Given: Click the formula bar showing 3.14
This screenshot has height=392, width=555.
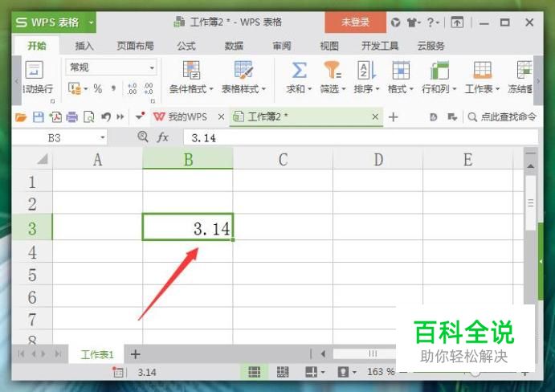Looking at the screenshot, I should [361, 137].
